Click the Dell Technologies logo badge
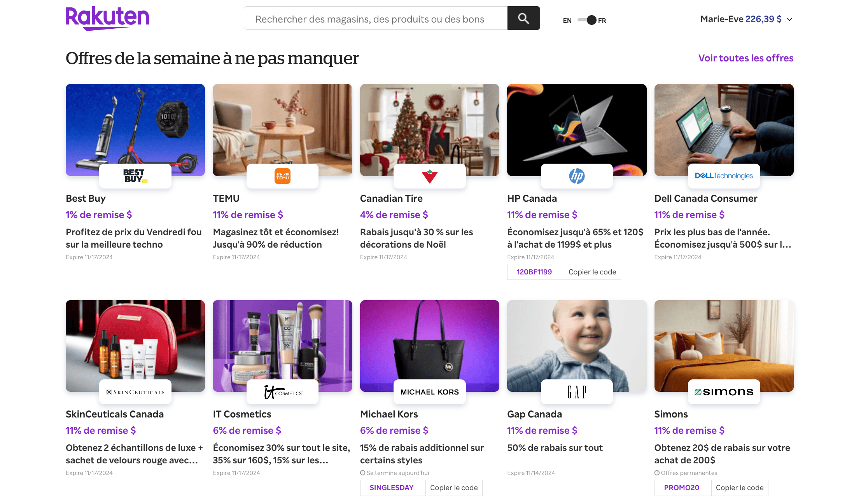The height and width of the screenshot is (503, 868). pos(724,176)
